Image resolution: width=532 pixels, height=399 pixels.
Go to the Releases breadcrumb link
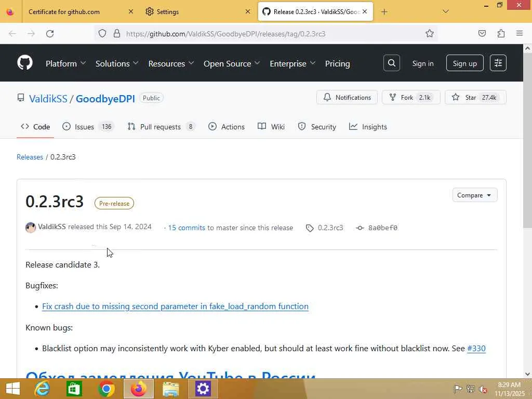(x=30, y=157)
